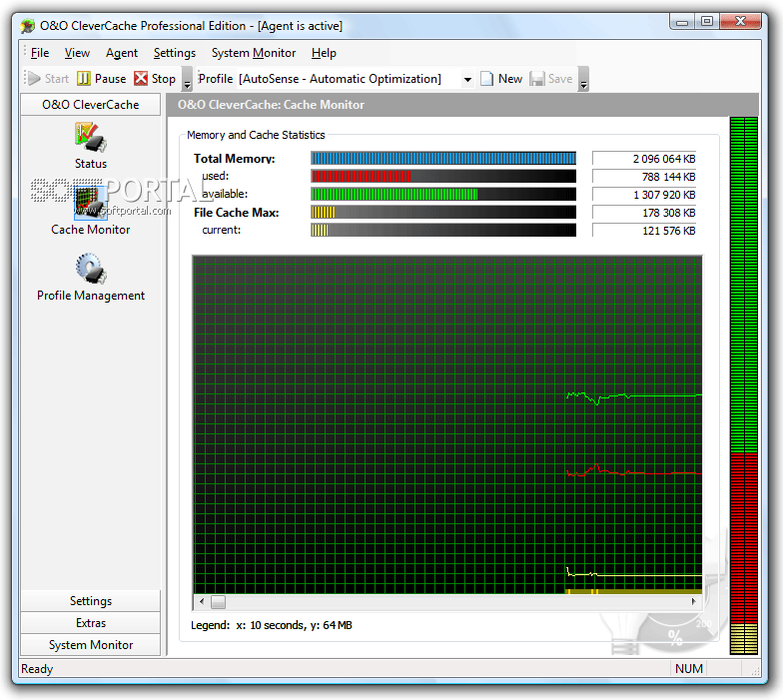This screenshot has height=700, width=783.
Task: Click the File Cache Max value 178 308 KB
Action: (x=644, y=213)
